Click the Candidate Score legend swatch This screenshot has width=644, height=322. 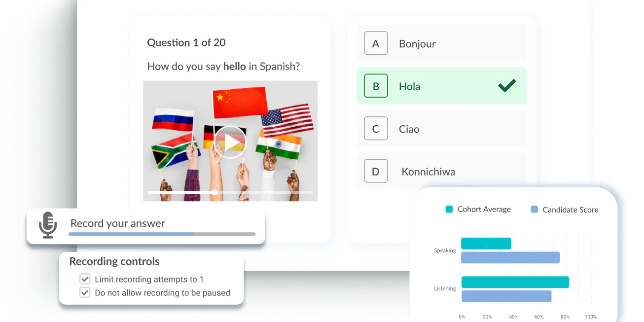(x=534, y=210)
